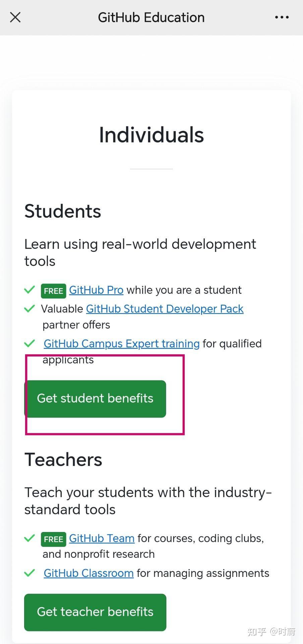The width and height of the screenshot is (303, 644).
Task: Click the Get teacher benefits button
Action: point(95,612)
